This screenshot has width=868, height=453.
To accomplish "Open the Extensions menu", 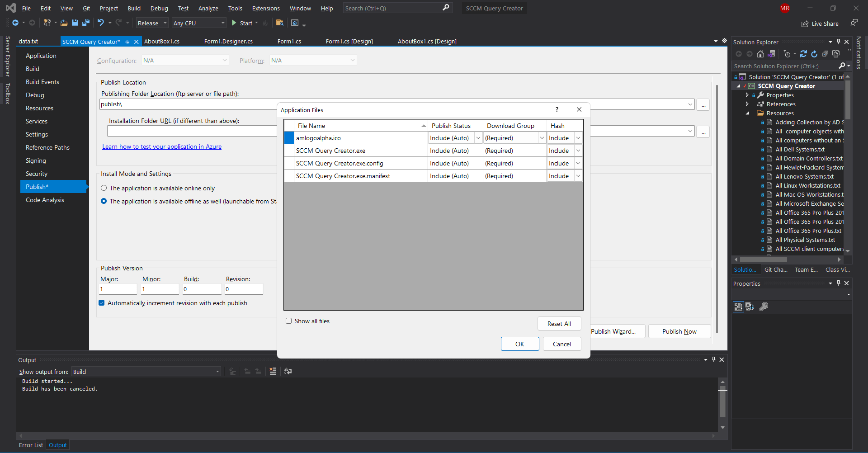I will point(266,8).
